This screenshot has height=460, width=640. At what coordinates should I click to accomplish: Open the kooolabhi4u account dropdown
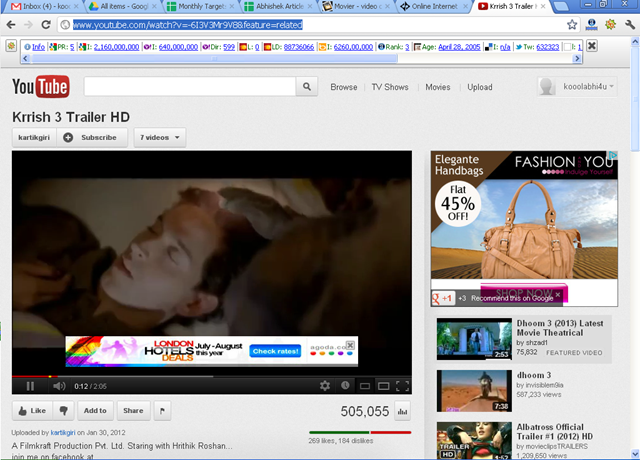coord(577,87)
